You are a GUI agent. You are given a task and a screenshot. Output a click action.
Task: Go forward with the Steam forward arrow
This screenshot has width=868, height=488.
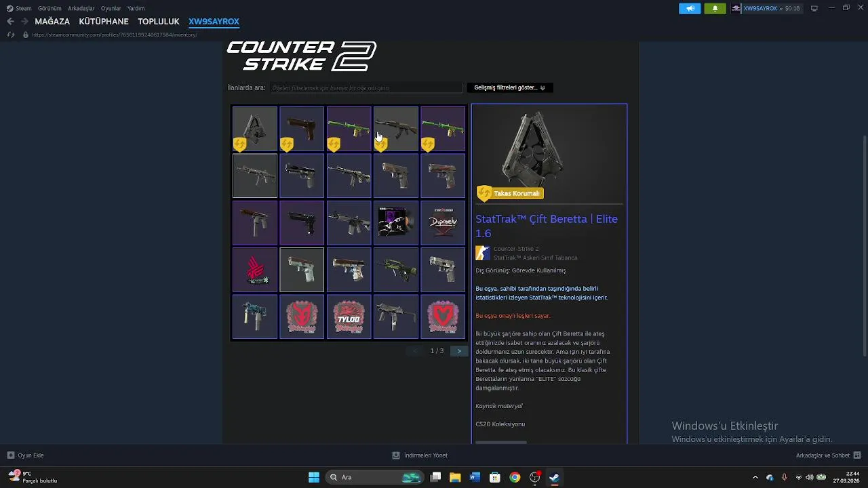coord(24,22)
